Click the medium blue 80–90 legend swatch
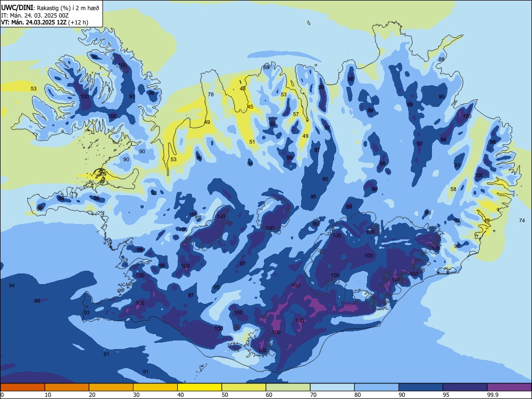Image resolution: width=532 pixels, height=399 pixels. [x=377, y=387]
